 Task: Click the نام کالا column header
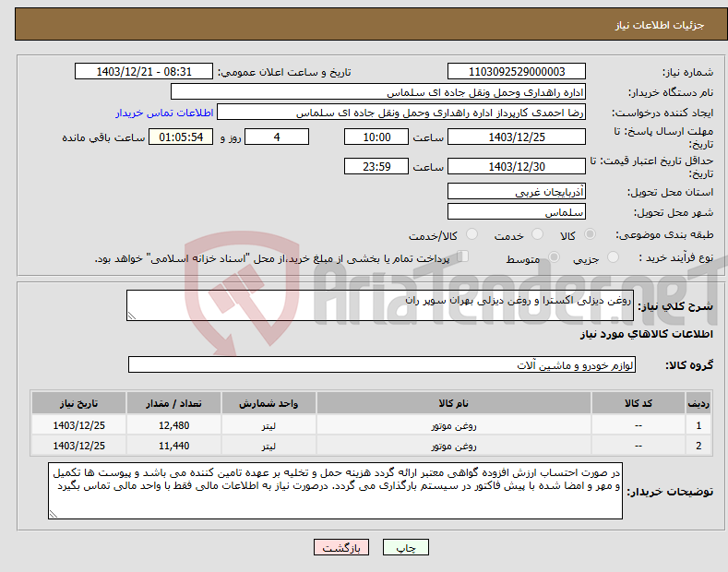click(x=454, y=403)
